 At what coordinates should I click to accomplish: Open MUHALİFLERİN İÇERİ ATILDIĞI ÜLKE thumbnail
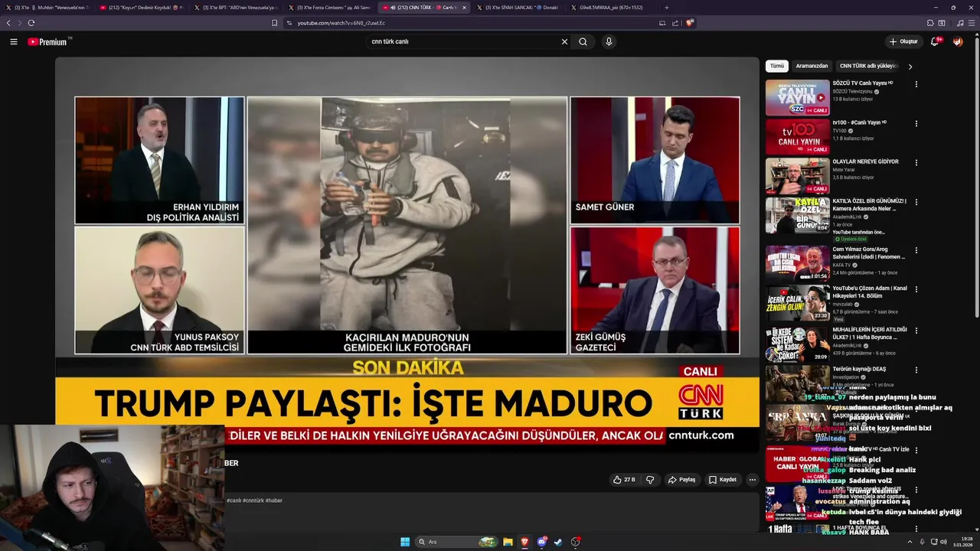(x=797, y=343)
